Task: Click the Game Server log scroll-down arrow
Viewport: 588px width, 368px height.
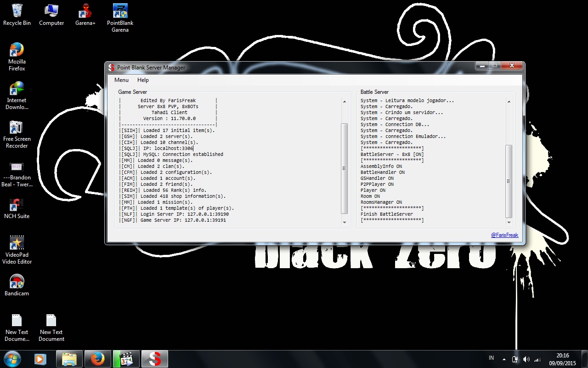Action: (x=345, y=222)
